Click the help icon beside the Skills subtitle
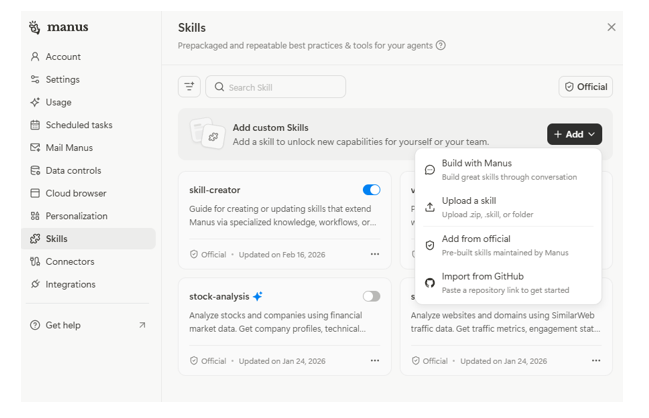 [441, 46]
